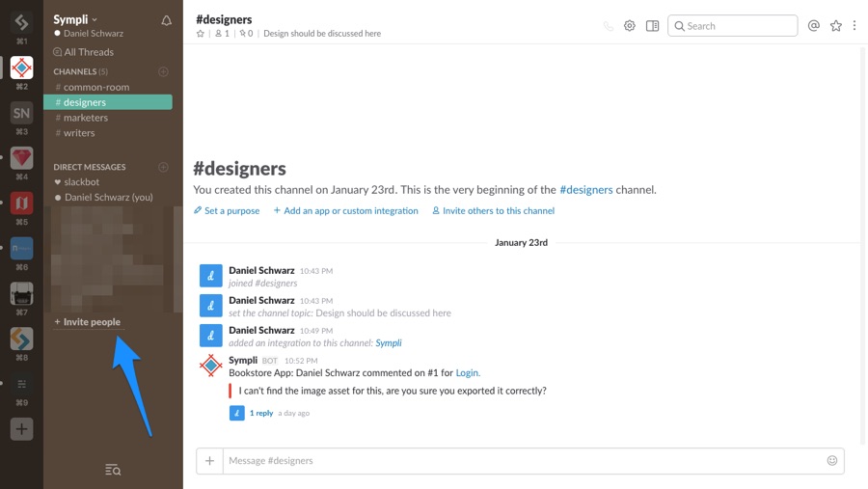
Task: Click the Search field
Action: [x=732, y=26]
